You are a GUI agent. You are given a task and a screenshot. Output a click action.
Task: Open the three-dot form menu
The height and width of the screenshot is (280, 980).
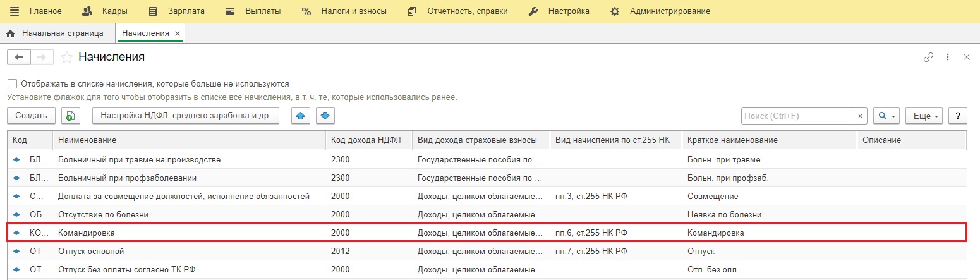[x=948, y=57]
